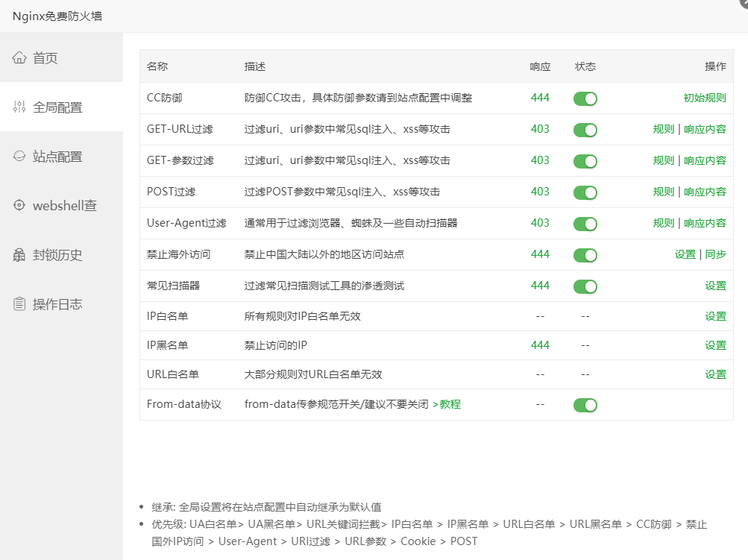The height and width of the screenshot is (560, 748).
Task: Disable the 常见扫描器 switch
Action: point(585,286)
